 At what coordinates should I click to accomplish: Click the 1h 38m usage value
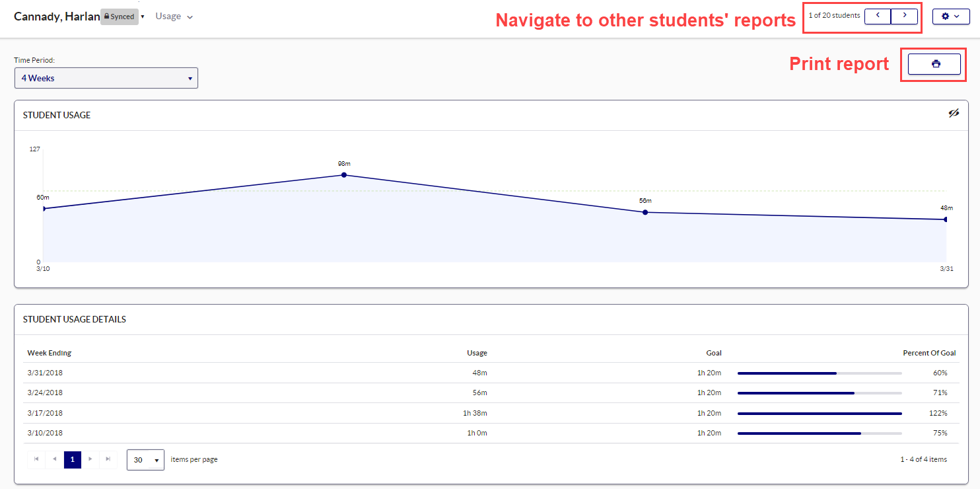475,413
